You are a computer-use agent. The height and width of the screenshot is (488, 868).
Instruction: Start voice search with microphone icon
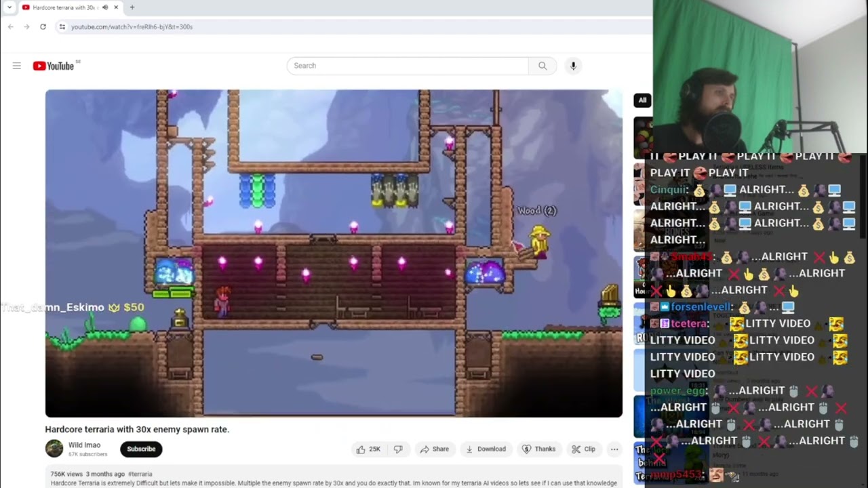point(573,66)
